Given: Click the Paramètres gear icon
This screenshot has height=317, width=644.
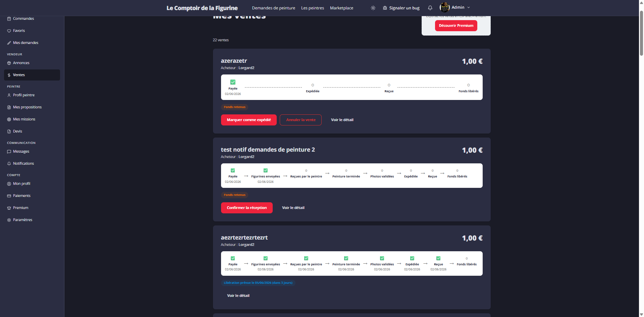Looking at the screenshot, I should click(9, 220).
